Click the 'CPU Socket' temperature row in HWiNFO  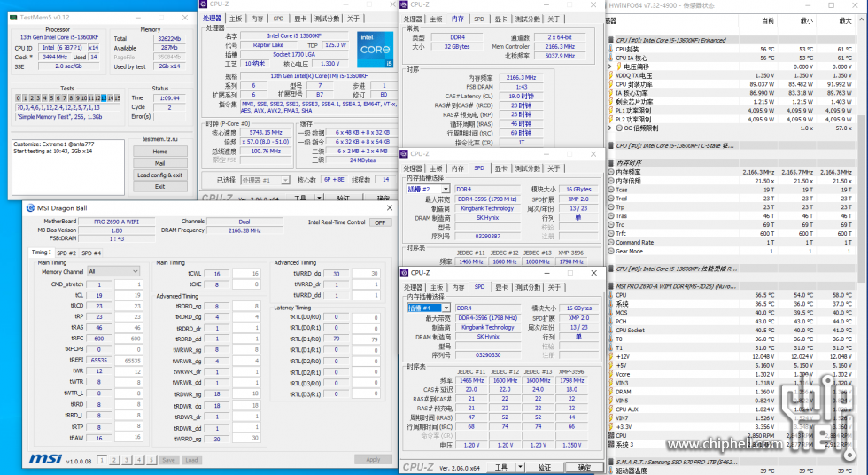pyautogui.click(x=731, y=331)
